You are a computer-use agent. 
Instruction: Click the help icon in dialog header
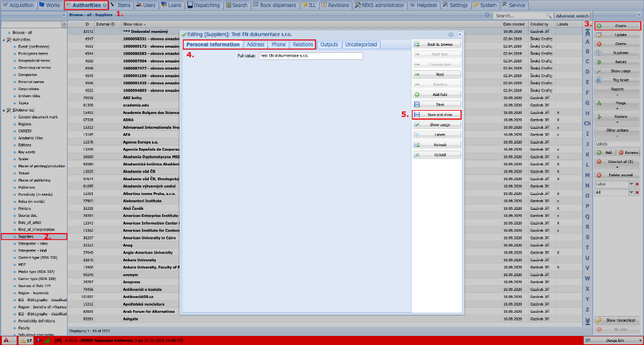point(451,35)
